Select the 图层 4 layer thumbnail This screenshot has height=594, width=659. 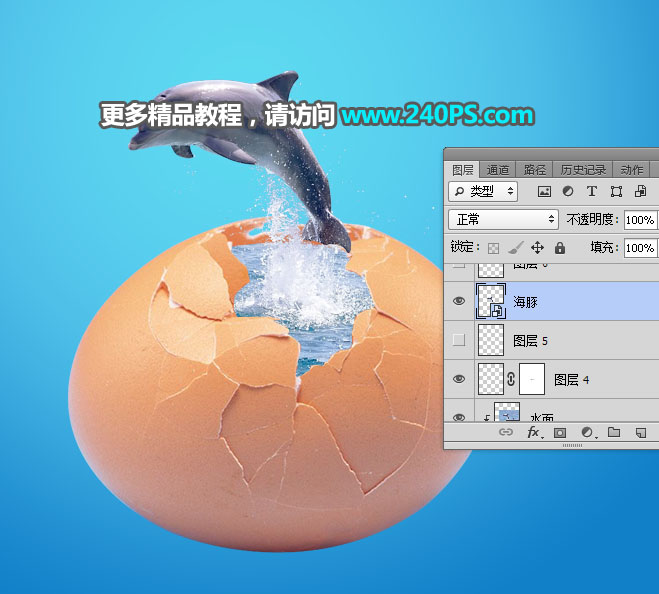491,379
